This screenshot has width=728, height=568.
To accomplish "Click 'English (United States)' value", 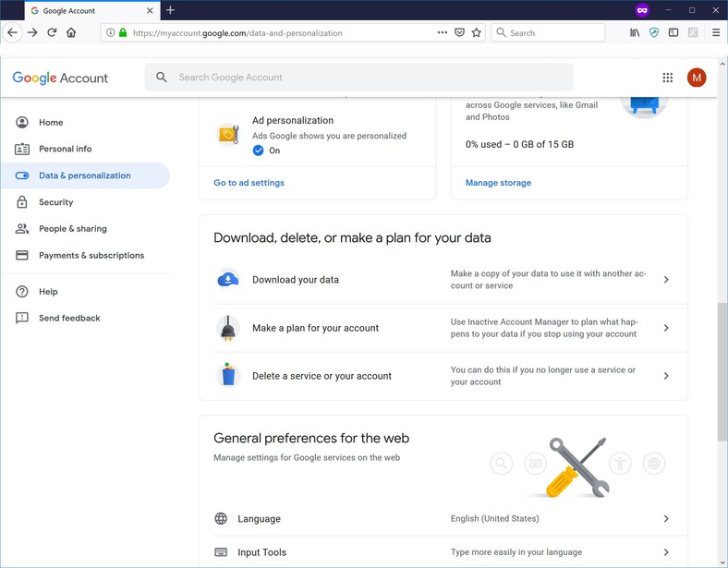I will tap(494, 518).
